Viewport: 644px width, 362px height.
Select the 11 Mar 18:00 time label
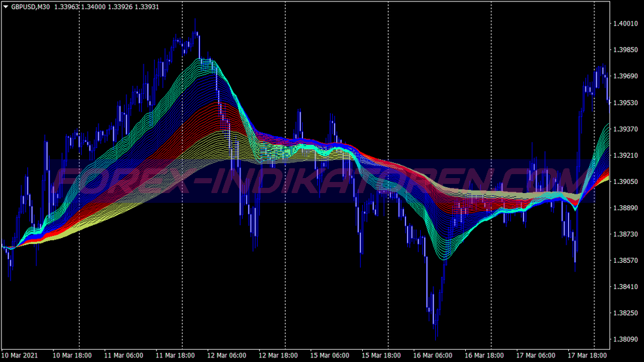(175, 355)
